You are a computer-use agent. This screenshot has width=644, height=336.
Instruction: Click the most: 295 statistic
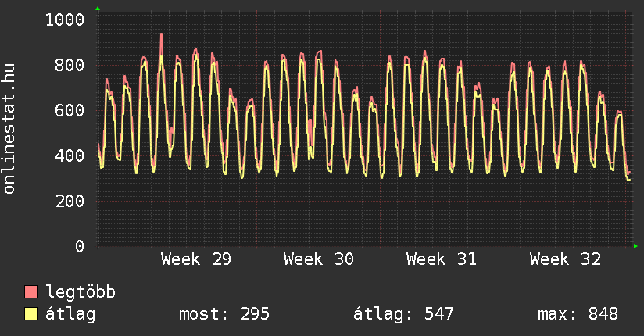(x=224, y=314)
